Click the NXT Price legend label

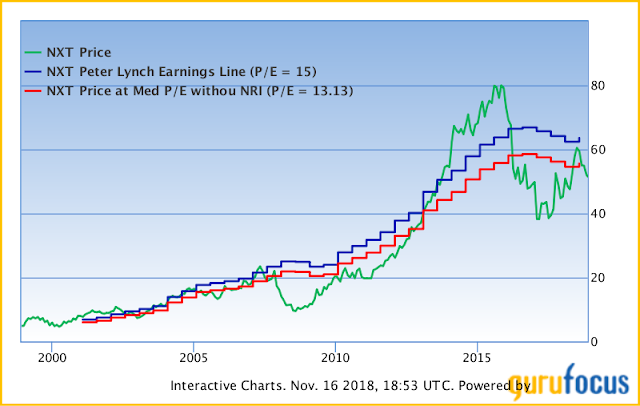point(79,53)
